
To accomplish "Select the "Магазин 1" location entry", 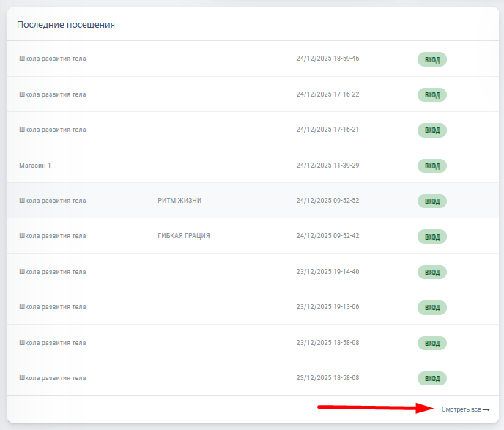I will [x=35, y=166].
